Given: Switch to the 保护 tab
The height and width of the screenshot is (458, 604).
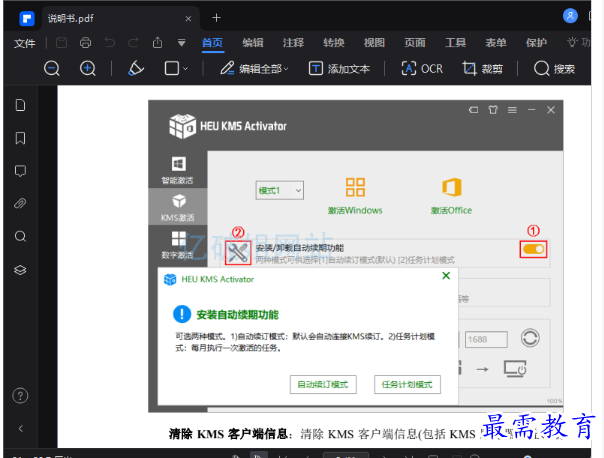Looking at the screenshot, I should click(x=536, y=42).
